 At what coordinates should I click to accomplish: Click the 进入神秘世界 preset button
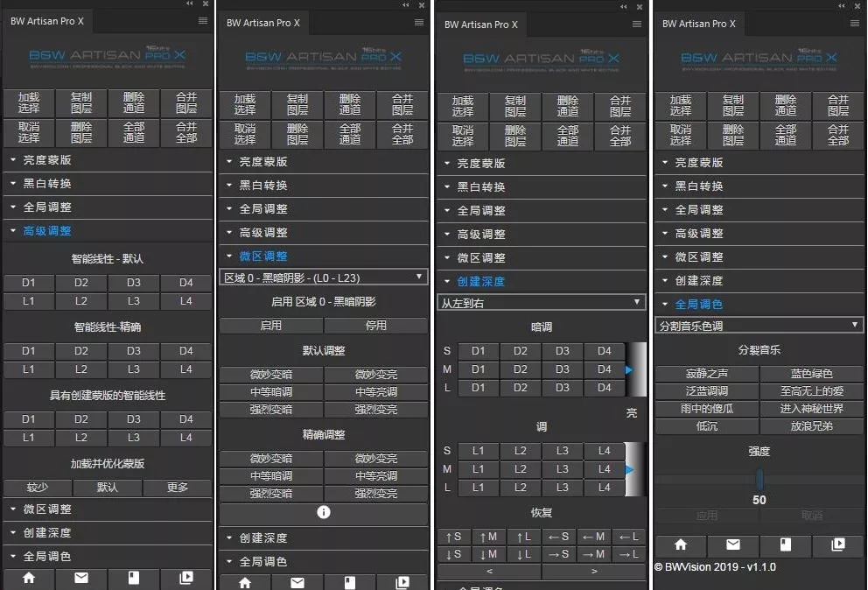(811, 409)
